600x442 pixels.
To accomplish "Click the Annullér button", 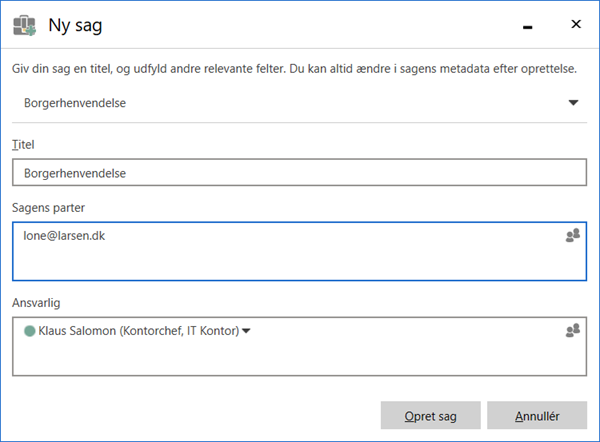I will [537, 416].
